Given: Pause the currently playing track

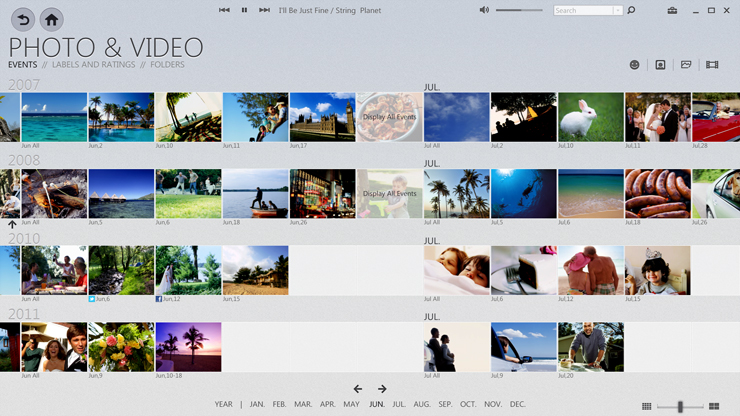Looking at the screenshot, I should (244, 10).
